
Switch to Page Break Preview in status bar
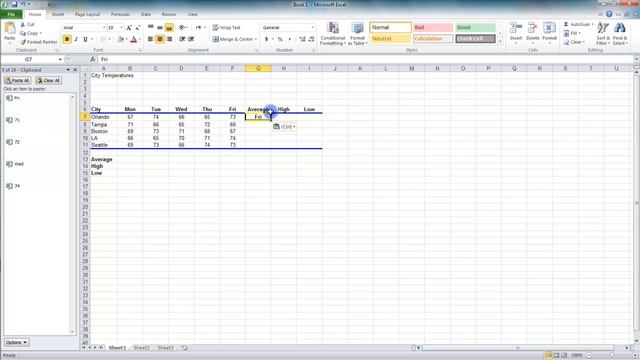click(564, 356)
